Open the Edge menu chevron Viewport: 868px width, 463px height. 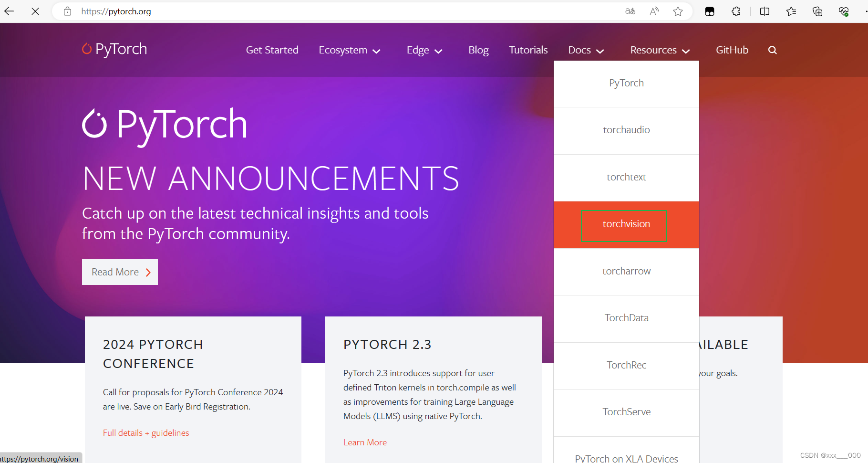click(439, 51)
